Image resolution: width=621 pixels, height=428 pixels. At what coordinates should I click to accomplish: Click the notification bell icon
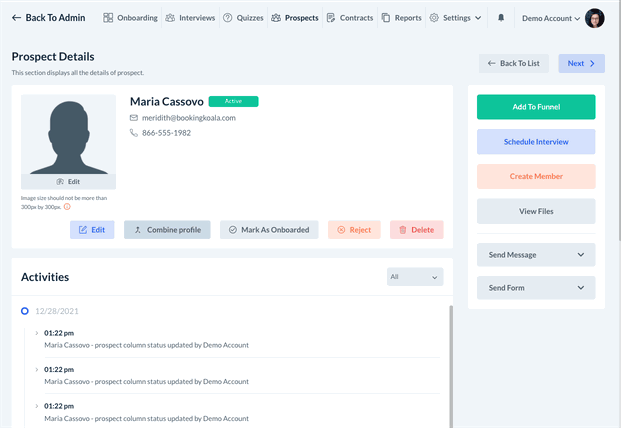[501, 18]
